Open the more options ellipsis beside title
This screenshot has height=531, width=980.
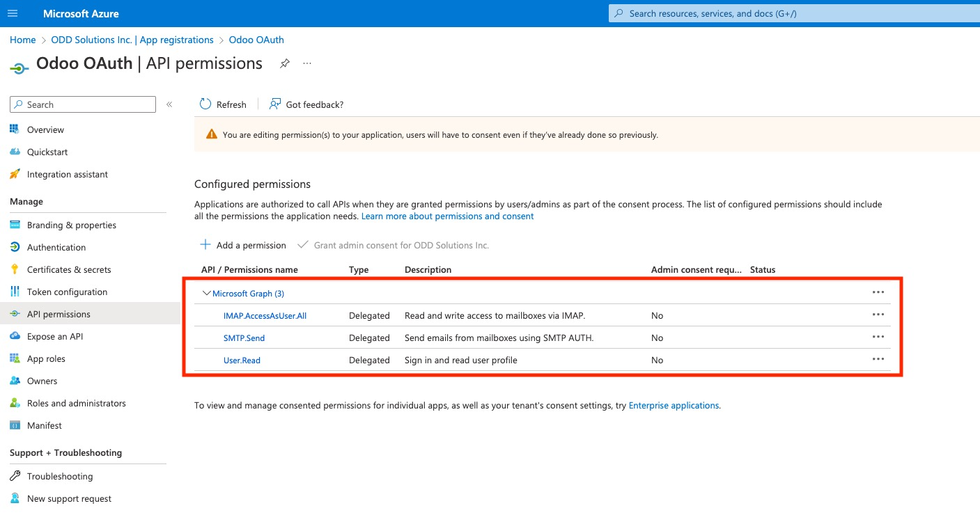click(x=307, y=63)
